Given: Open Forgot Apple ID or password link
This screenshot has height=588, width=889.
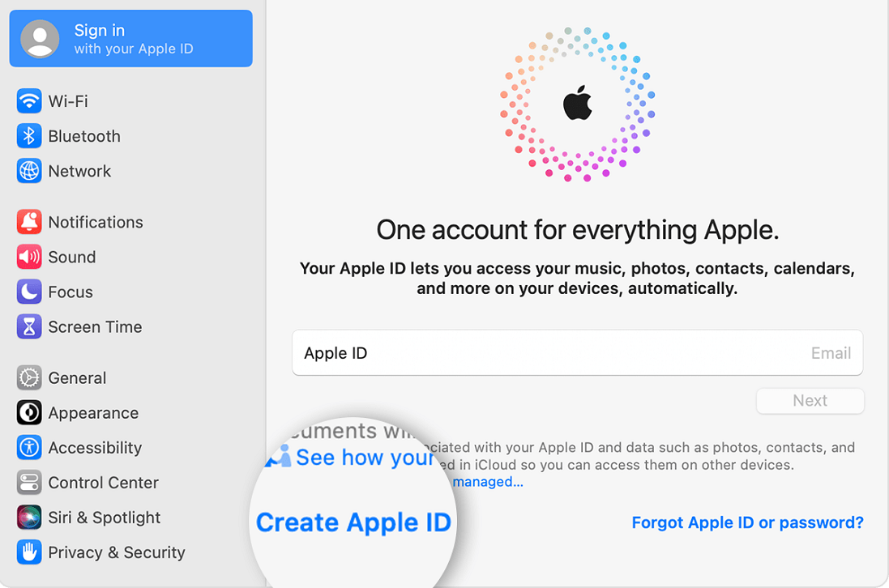Looking at the screenshot, I should tap(747, 522).
